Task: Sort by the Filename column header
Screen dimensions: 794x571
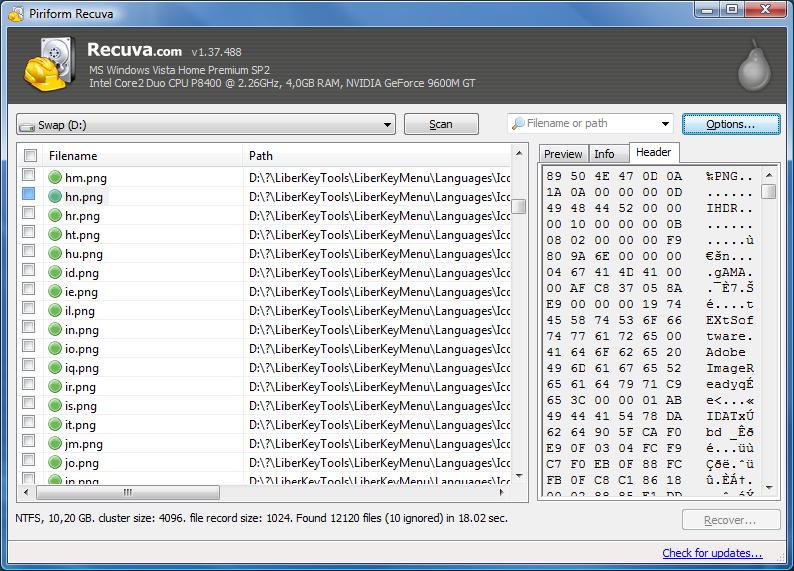Action: [143, 155]
